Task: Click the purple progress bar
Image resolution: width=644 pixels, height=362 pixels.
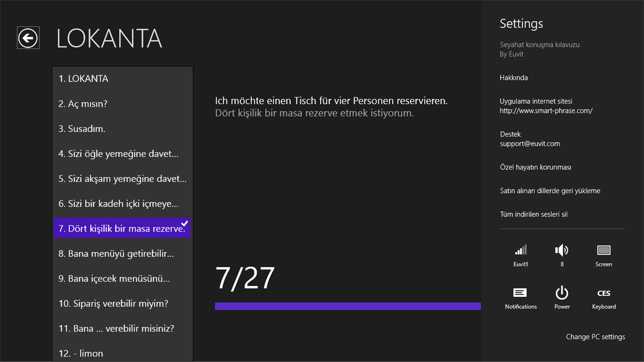Action: 347,306
